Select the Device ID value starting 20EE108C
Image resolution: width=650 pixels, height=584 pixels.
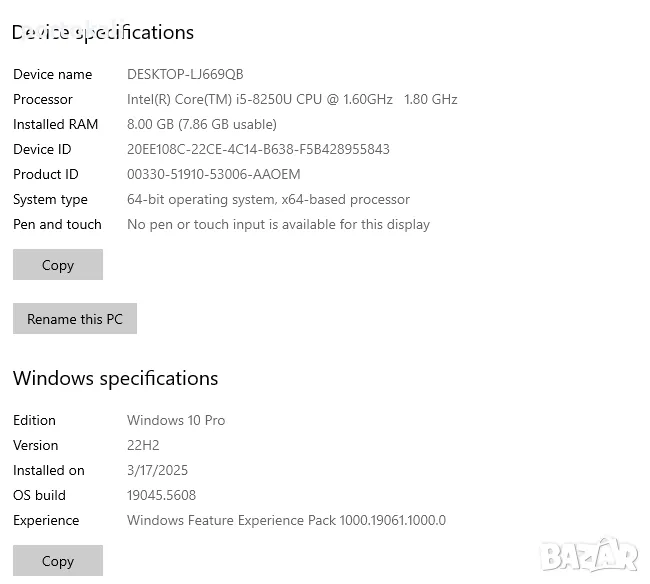coord(258,149)
